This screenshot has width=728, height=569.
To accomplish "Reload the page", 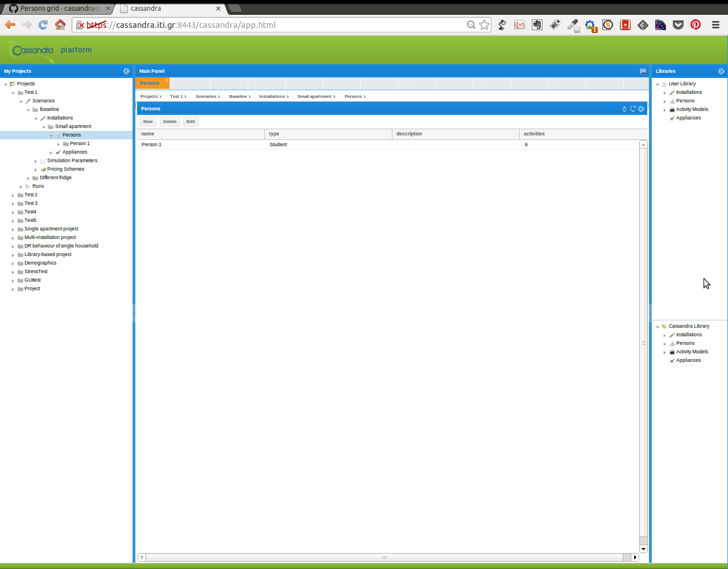I will click(x=43, y=24).
